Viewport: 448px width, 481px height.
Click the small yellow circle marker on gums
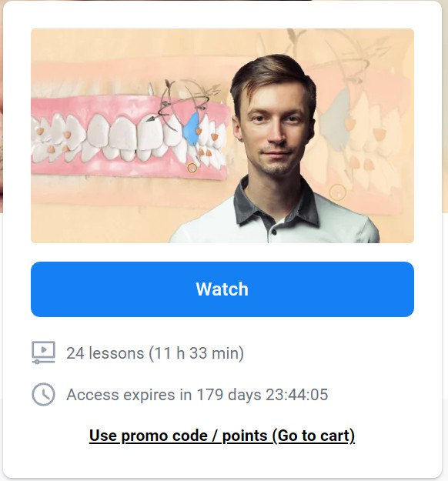pos(192,168)
